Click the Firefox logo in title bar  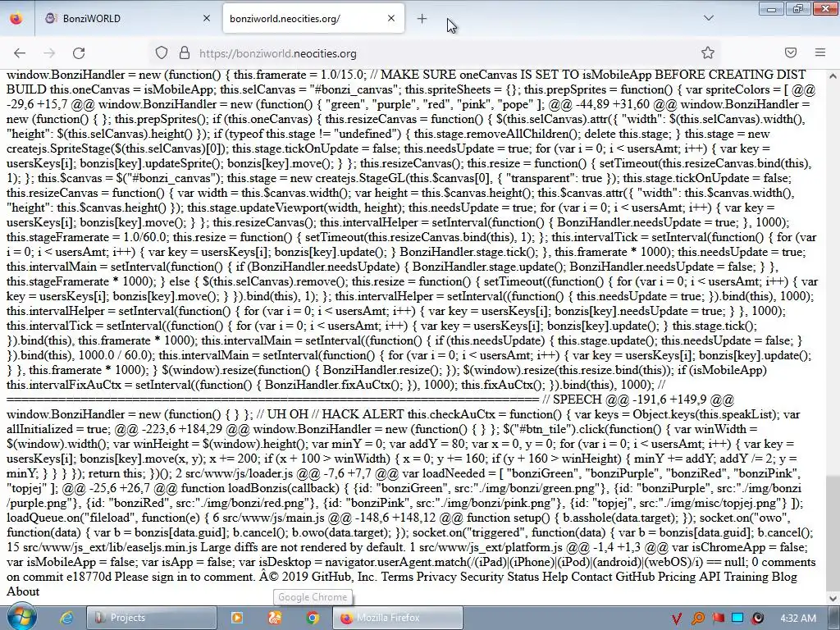tap(16, 18)
